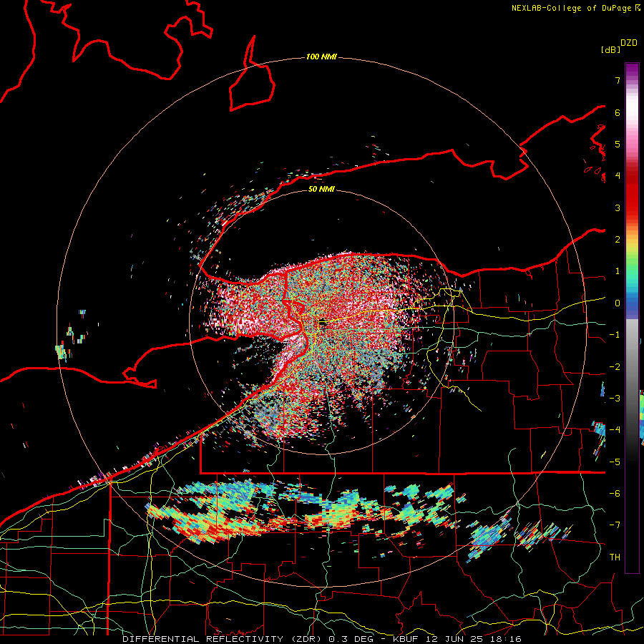Viewport: 644px width, 644px height.
Task: Click the 3 value on color scale
Action: point(618,208)
